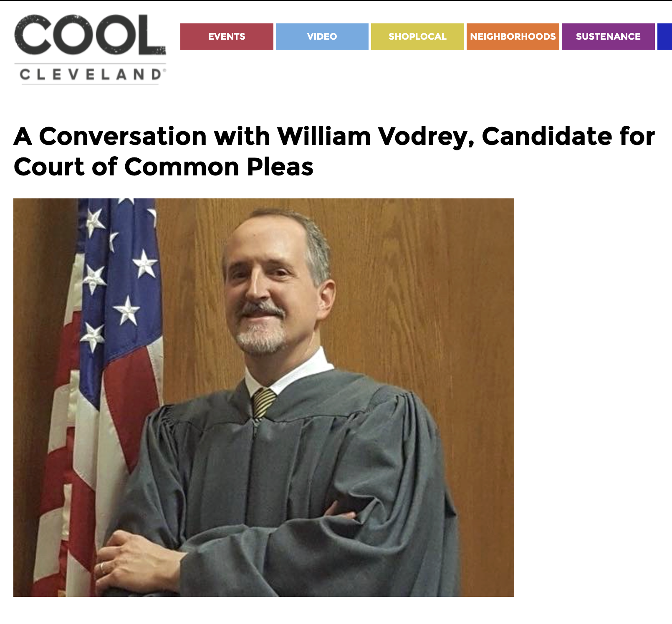Click "Court of Common Pleas" headline text

[x=164, y=167]
